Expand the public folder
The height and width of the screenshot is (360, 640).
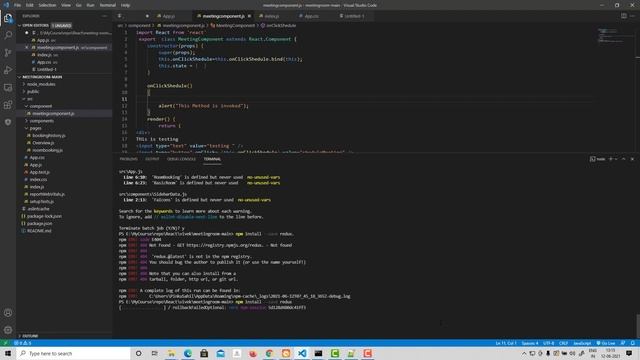pyautogui.click(x=33, y=91)
